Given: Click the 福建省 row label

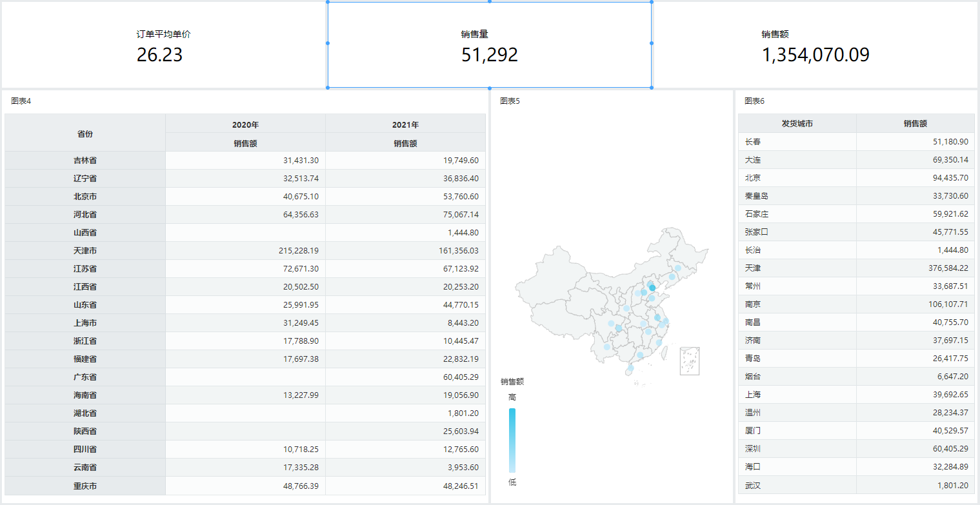Looking at the screenshot, I should click(x=85, y=359).
